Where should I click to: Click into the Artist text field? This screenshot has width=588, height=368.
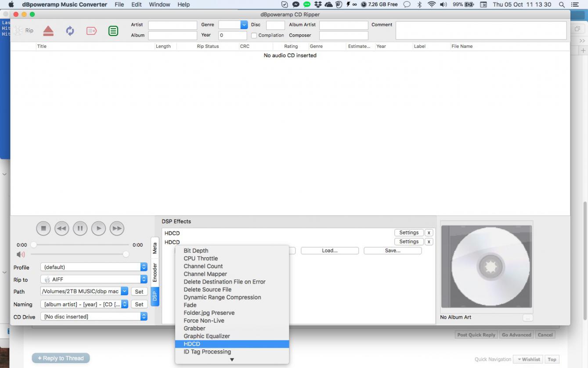pos(173,25)
